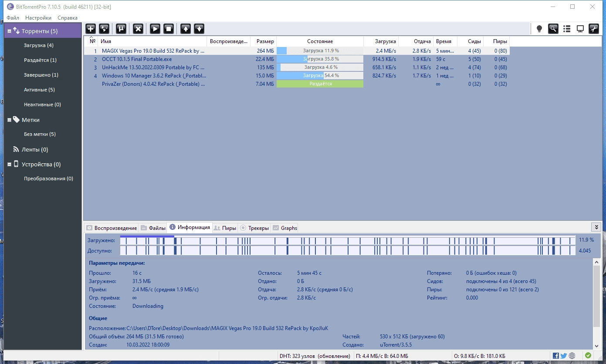Switch to the Воспроизведение tab
The height and width of the screenshot is (364, 606).
click(112, 228)
